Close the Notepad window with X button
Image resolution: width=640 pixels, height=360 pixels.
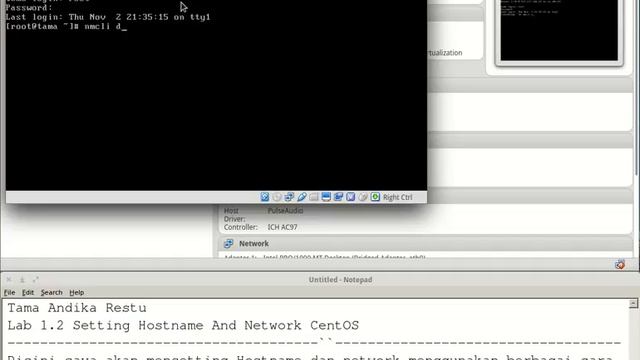9,280
